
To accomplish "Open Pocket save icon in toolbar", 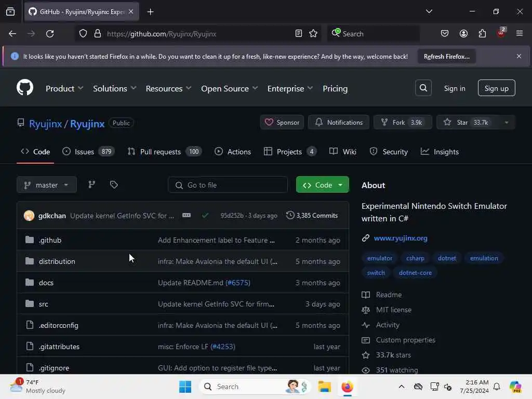I will 445,34.
